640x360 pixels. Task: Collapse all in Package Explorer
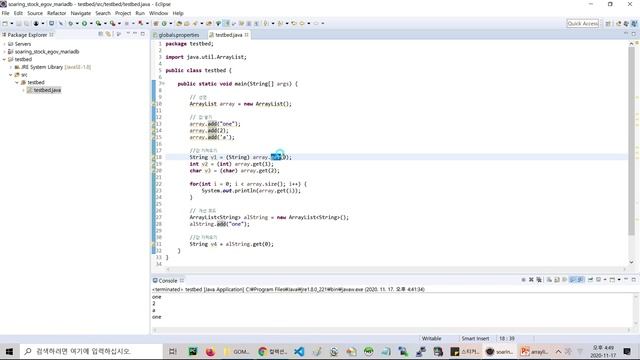click(100, 34)
